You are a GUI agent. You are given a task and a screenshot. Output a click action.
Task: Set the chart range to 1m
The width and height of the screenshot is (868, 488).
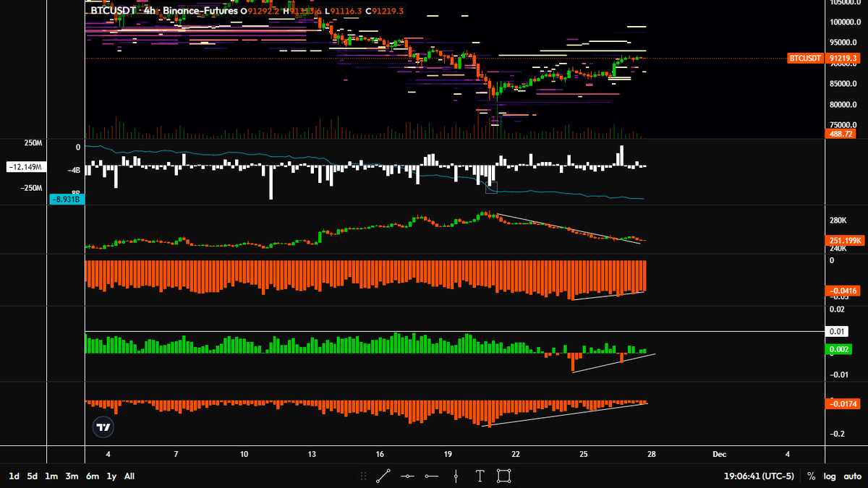click(51, 476)
